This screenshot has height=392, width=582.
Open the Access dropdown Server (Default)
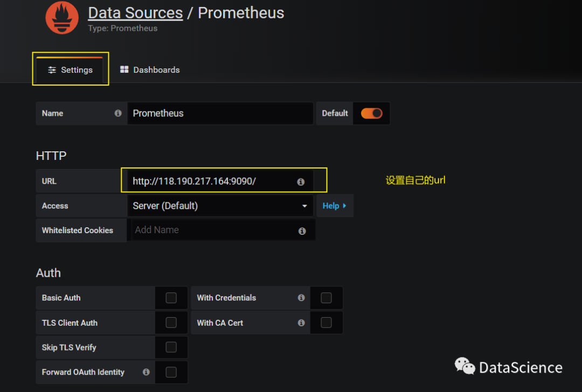[x=220, y=206]
